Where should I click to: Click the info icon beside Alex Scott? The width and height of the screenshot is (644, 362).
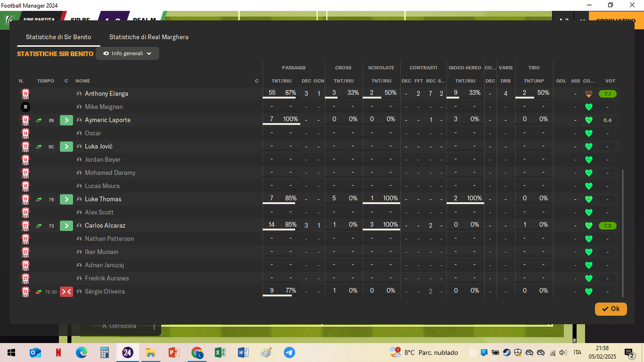[x=79, y=212]
